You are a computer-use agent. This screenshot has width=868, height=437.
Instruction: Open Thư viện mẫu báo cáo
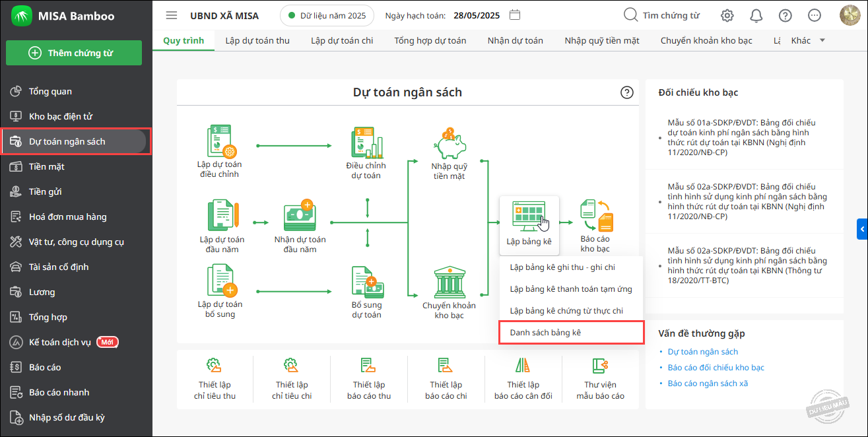(x=600, y=378)
